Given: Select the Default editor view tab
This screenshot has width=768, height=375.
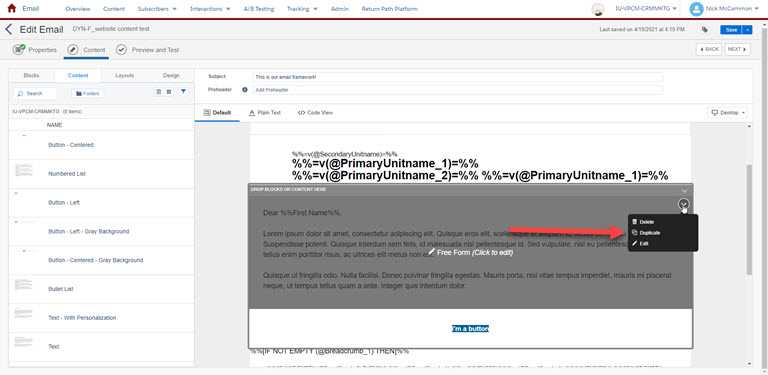Looking at the screenshot, I should 217,113.
